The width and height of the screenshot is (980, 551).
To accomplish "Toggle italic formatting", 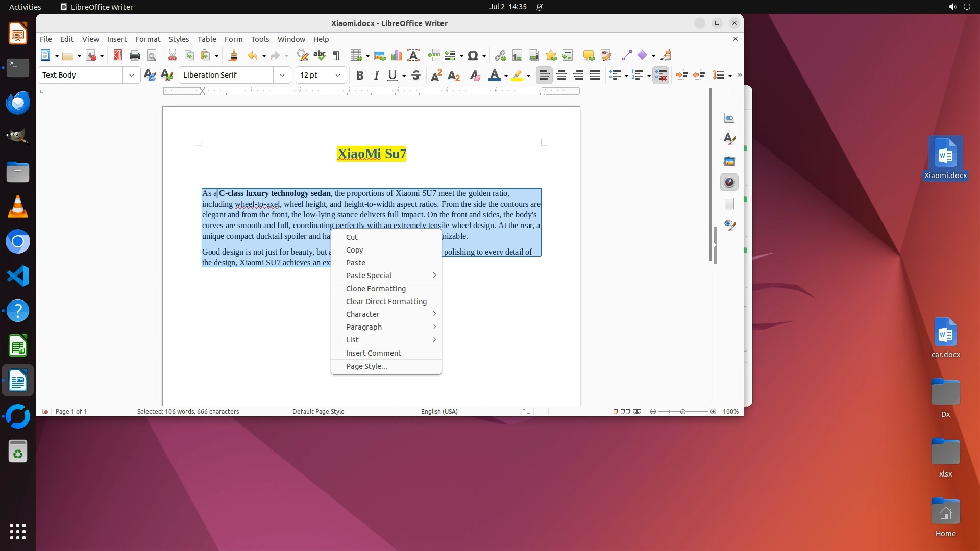I will click(x=376, y=75).
